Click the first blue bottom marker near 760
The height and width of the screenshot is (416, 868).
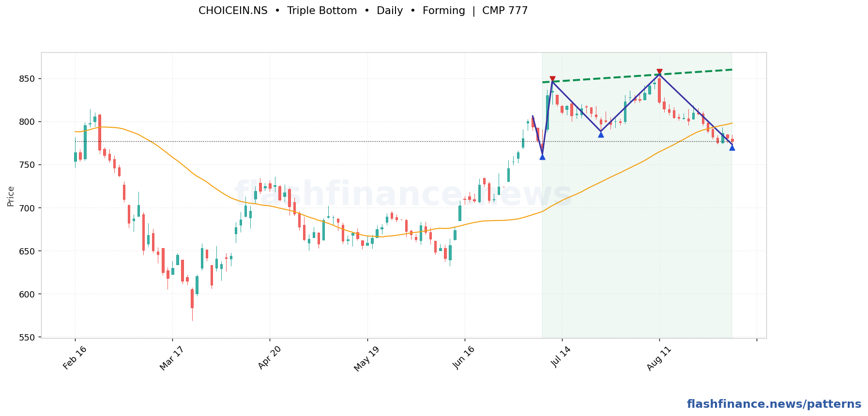(542, 157)
